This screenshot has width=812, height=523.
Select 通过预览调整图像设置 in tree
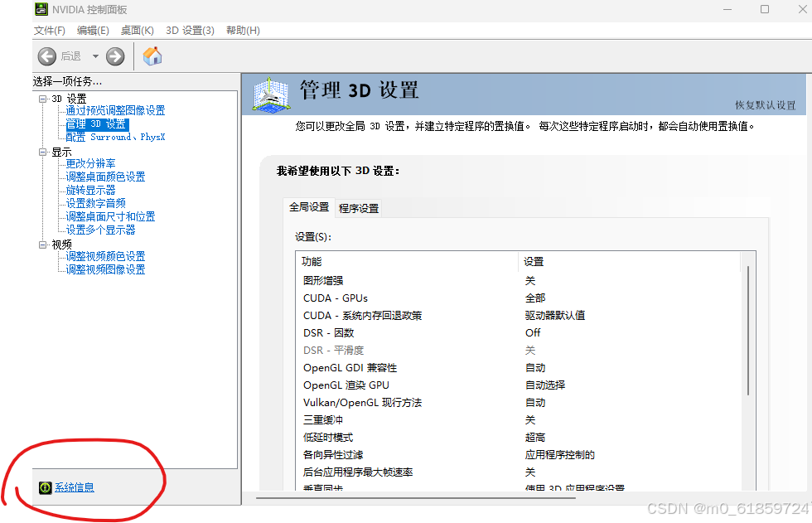click(115, 110)
